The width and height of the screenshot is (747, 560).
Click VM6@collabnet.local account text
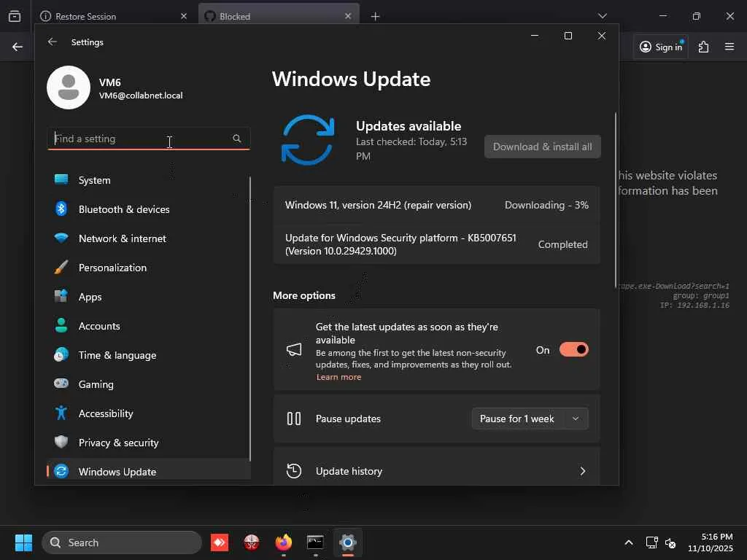click(x=141, y=96)
